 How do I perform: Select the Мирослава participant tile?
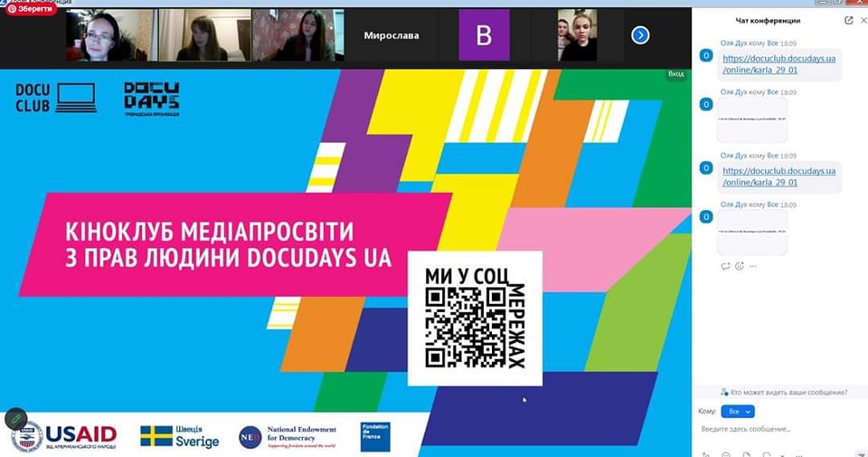pos(392,35)
